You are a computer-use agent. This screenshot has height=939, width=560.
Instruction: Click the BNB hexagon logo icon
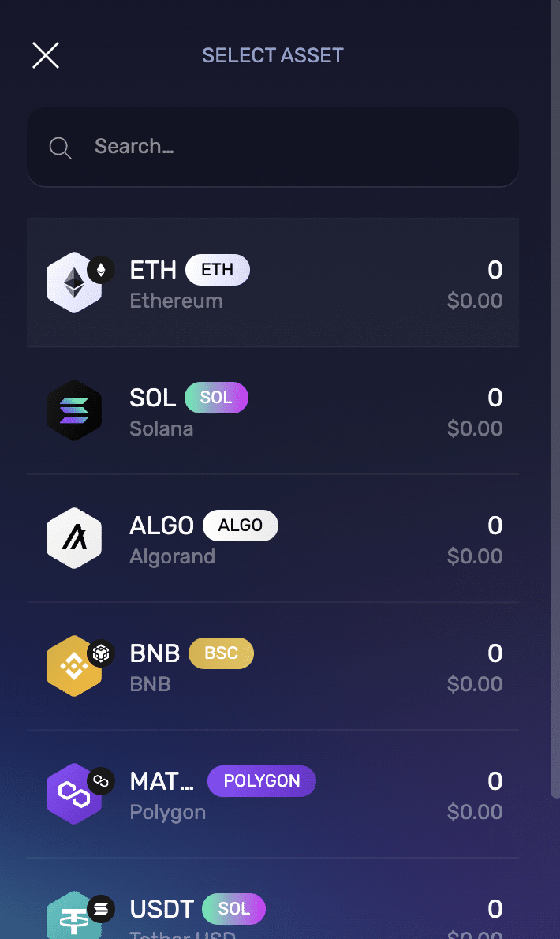[x=73, y=667]
